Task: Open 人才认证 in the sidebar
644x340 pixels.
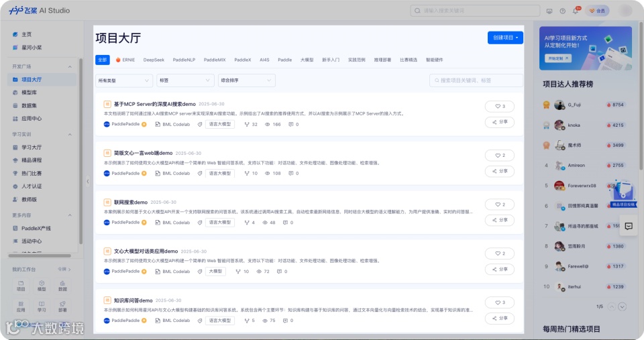Action: (27, 186)
